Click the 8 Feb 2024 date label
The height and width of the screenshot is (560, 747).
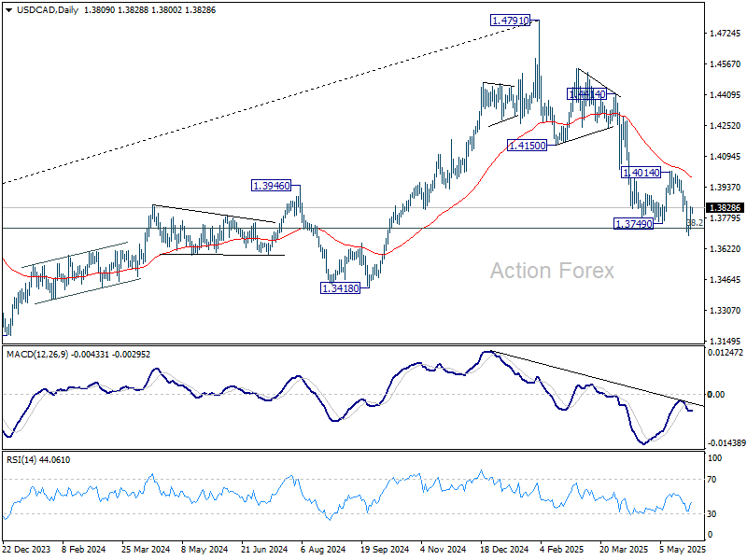[x=84, y=550]
